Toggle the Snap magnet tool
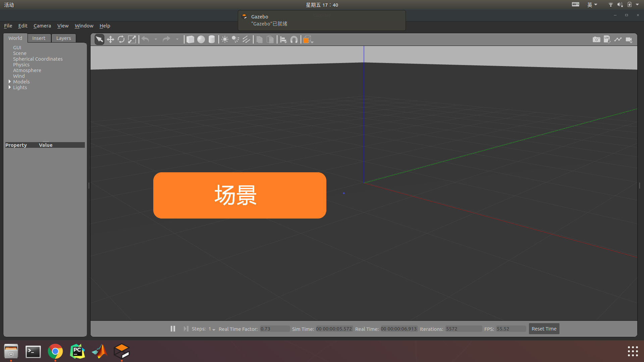Viewport: 644px width, 362px height. 294,40
